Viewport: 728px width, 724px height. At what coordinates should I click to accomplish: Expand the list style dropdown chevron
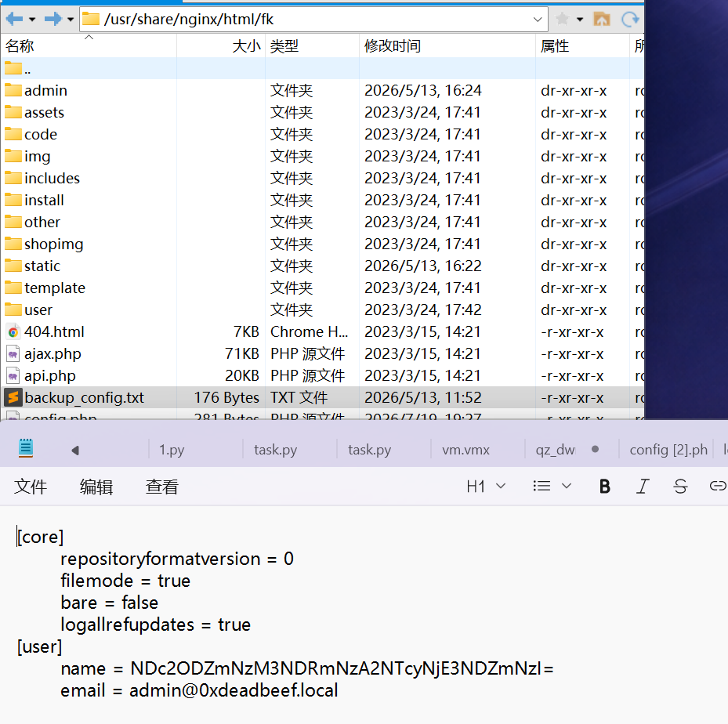coord(567,487)
